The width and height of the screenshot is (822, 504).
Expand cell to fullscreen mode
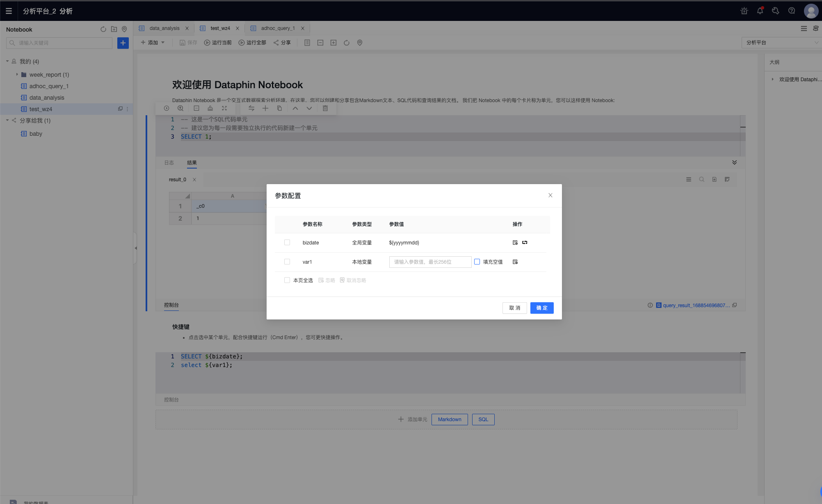tap(224, 108)
